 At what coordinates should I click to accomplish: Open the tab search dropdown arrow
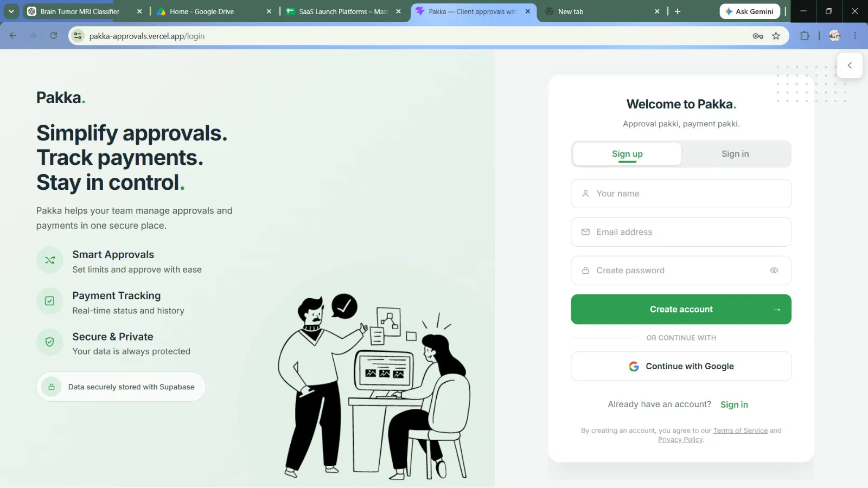pos(11,11)
